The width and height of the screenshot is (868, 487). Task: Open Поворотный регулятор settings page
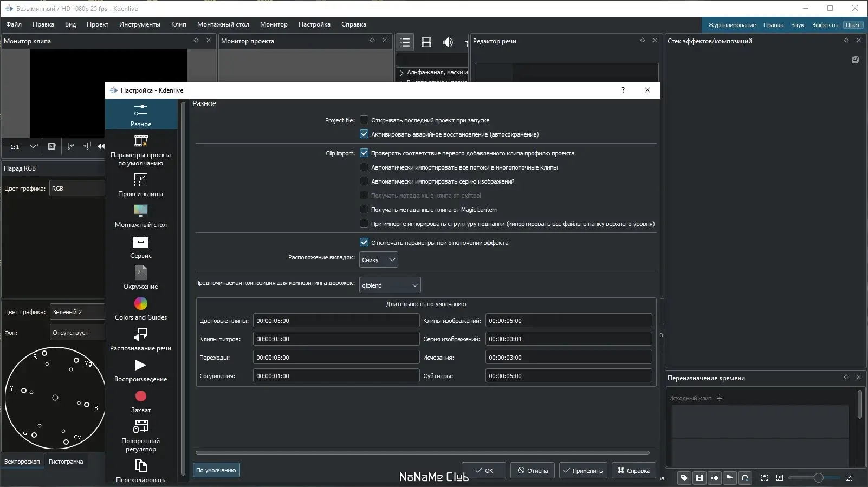tap(141, 436)
